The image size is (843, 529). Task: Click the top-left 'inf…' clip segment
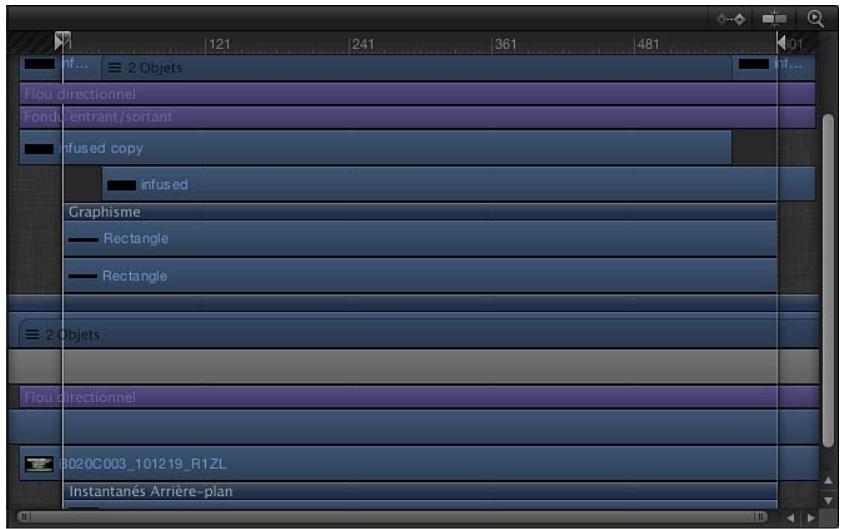[60, 67]
